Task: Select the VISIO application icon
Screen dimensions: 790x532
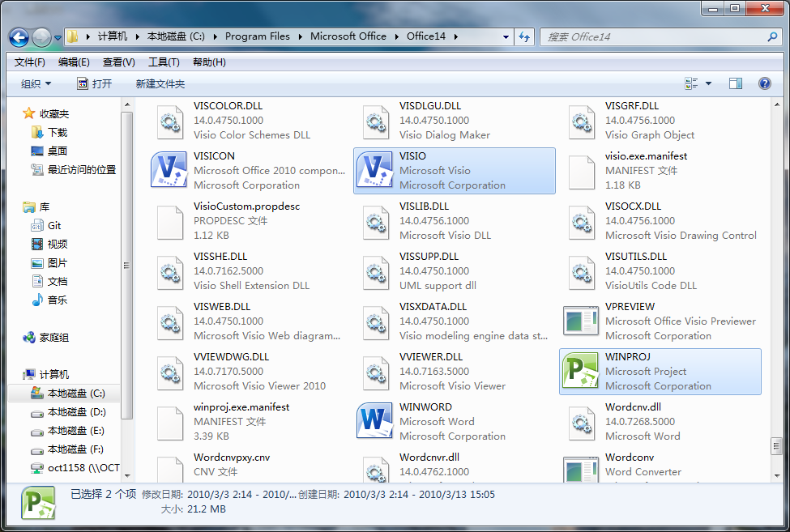Action: tap(374, 170)
